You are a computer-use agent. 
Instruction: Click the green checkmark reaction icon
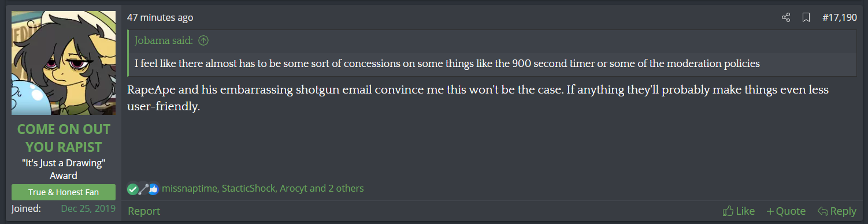(133, 189)
